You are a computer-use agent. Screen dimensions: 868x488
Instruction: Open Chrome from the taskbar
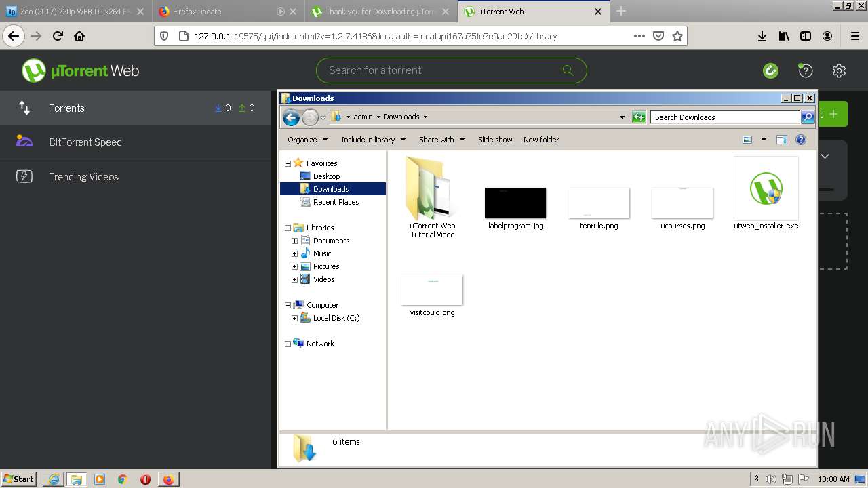pos(122,479)
